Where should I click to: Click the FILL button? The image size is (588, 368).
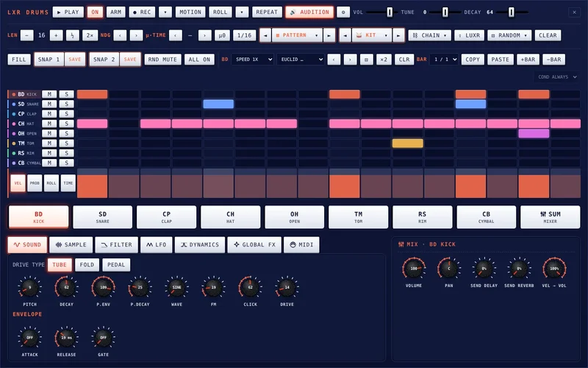[19, 60]
